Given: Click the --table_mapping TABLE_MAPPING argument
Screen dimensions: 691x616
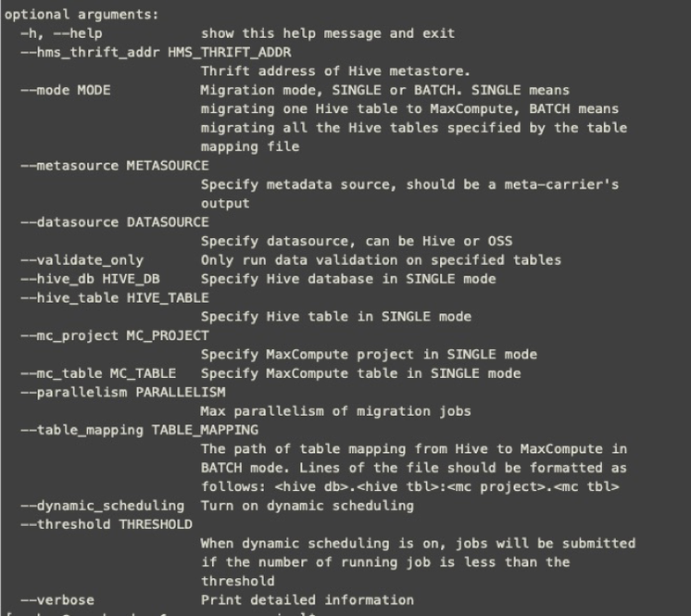Looking at the screenshot, I should (139, 430).
